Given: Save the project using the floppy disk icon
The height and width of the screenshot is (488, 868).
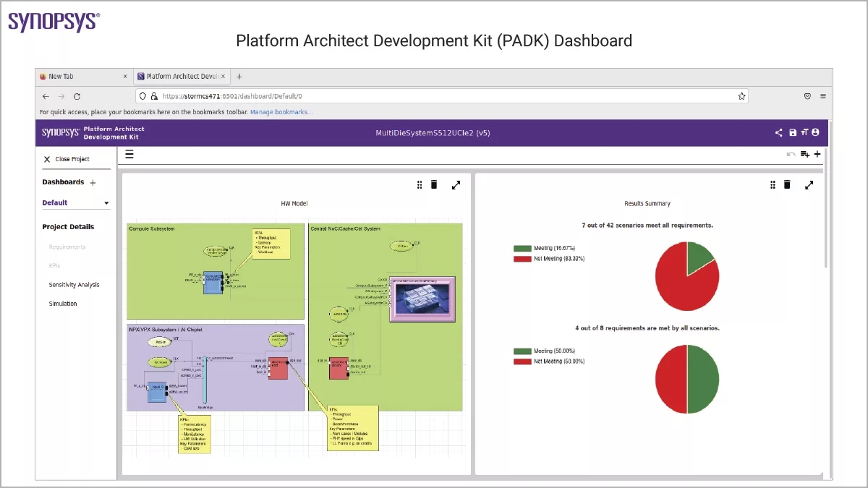Looking at the screenshot, I should pos(793,132).
